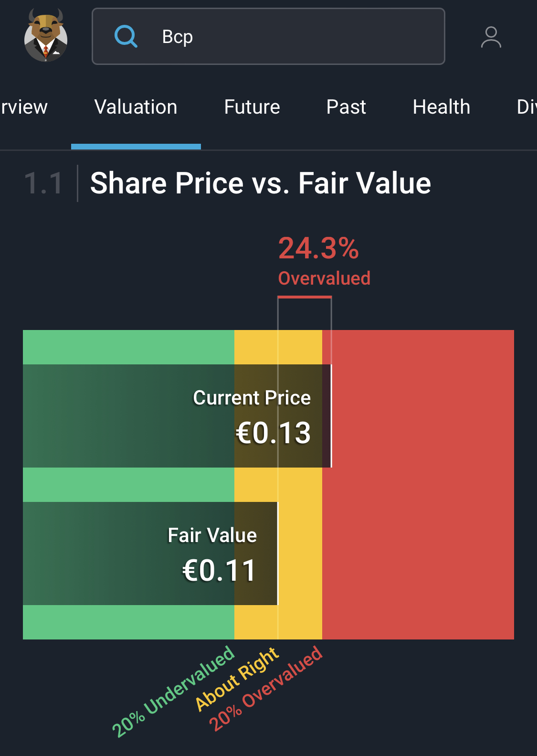The width and height of the screenshot is (537, 756).
Task: Open the Future tab
Action: 252,107
